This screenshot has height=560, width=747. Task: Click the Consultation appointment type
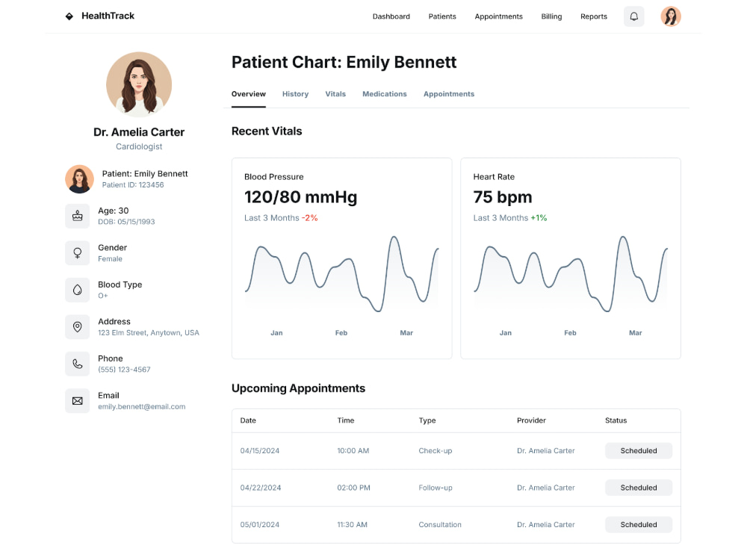coord(440,524)
